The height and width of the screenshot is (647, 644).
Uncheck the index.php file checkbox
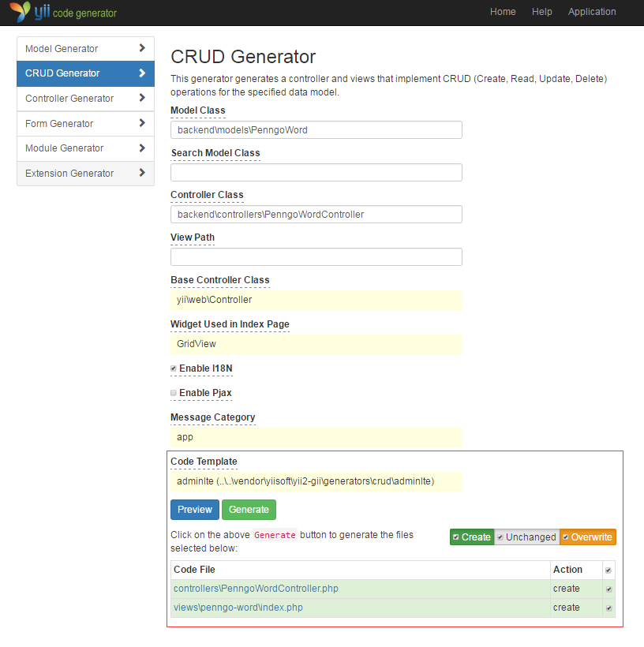coord(609,608)
